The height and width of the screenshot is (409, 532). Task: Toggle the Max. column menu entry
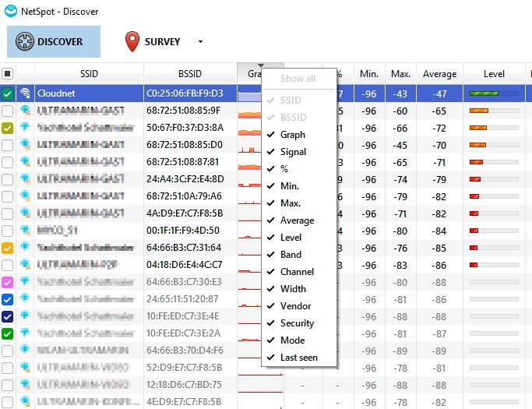[x=299, y=203]
